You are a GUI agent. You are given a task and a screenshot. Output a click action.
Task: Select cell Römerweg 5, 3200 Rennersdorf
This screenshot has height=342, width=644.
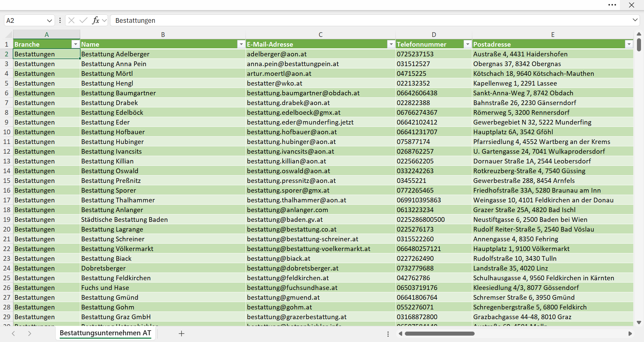pyautogui.click(x=553, y=112)
